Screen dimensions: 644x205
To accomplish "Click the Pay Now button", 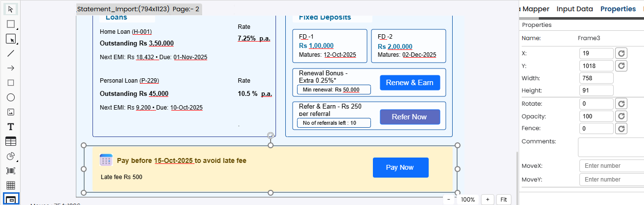I will [x=400, y=167].
